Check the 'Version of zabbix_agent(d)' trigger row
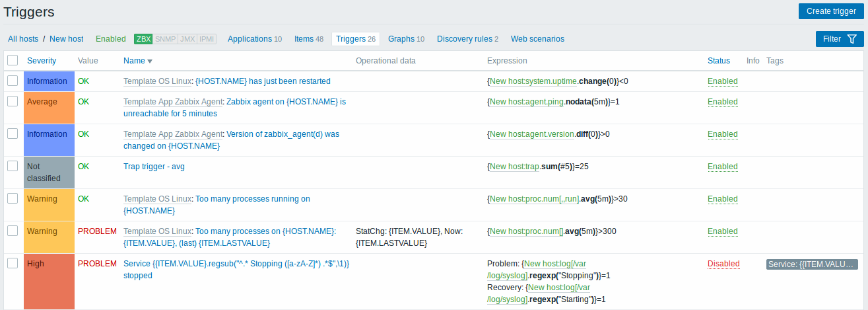Screen dimensions: 868x310 tap(13, 134)
